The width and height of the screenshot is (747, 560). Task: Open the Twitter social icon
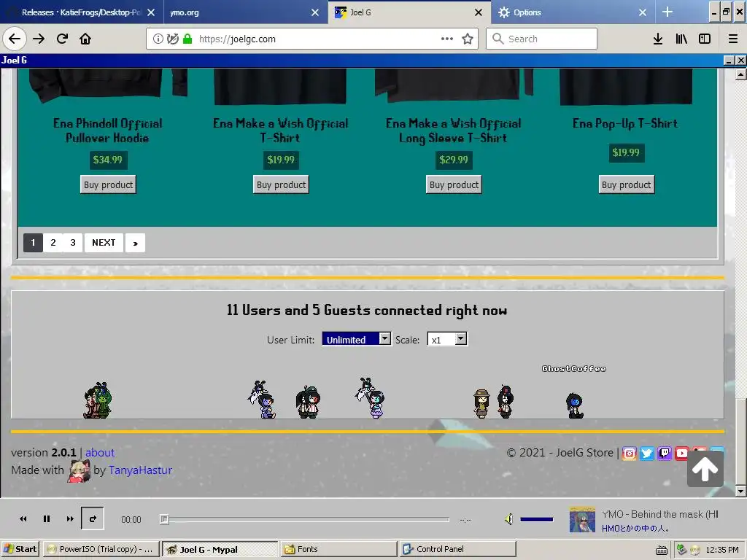[647, 454]
